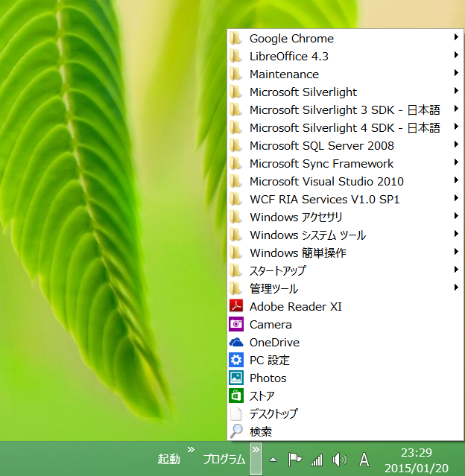Open Action Center flag icon in tray
This screenshot has width=465, height=476.
tap(294, 460)
